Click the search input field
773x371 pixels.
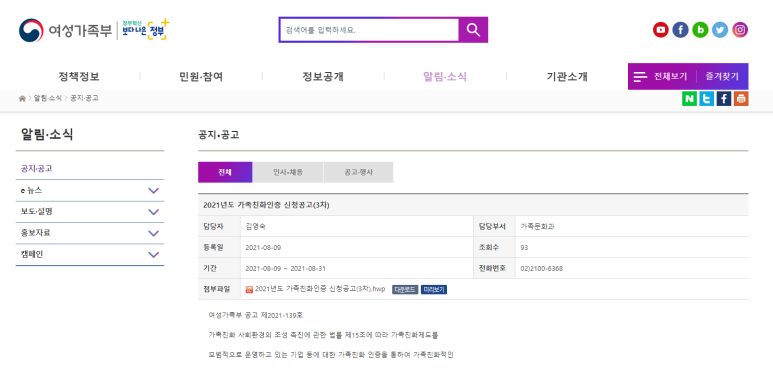tap(369, 30)
